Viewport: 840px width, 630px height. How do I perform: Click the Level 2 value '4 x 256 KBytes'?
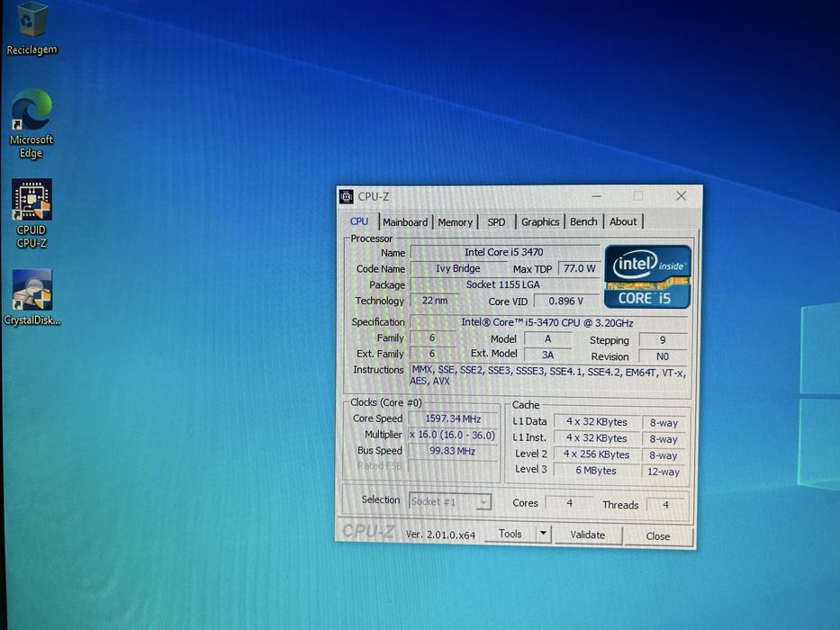[596, 454]
